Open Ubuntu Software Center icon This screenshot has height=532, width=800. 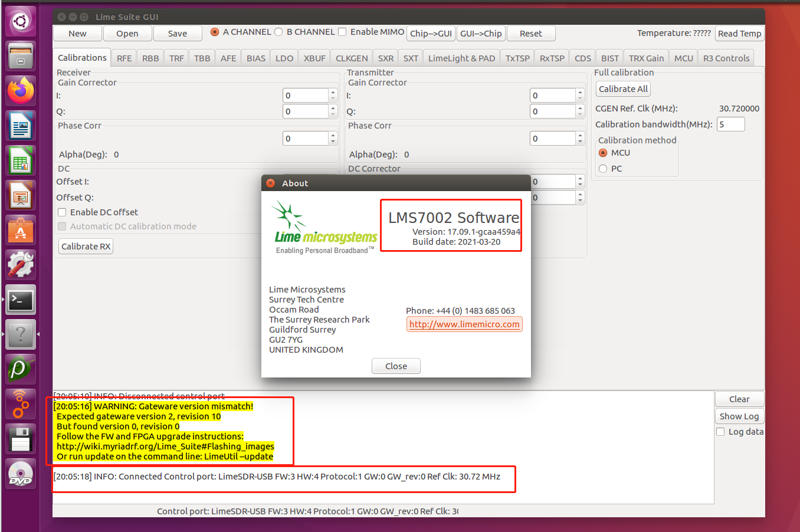click(21, 230)
